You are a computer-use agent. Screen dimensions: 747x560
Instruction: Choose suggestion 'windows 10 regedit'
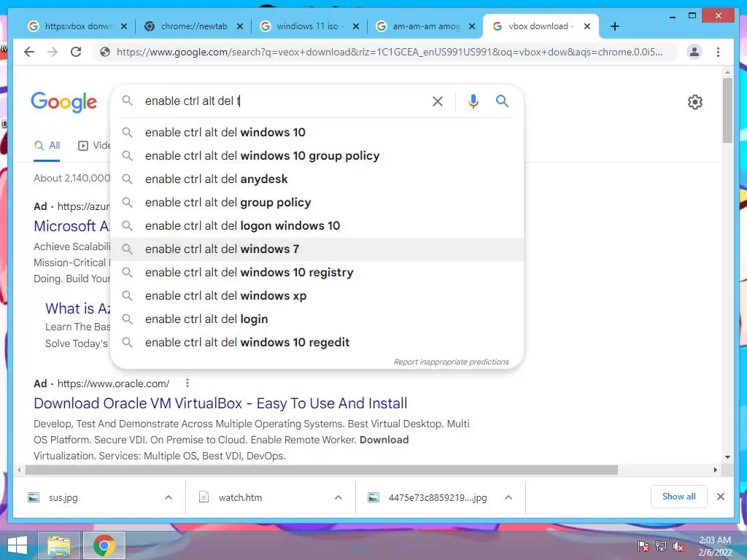(x=317, y=343)
